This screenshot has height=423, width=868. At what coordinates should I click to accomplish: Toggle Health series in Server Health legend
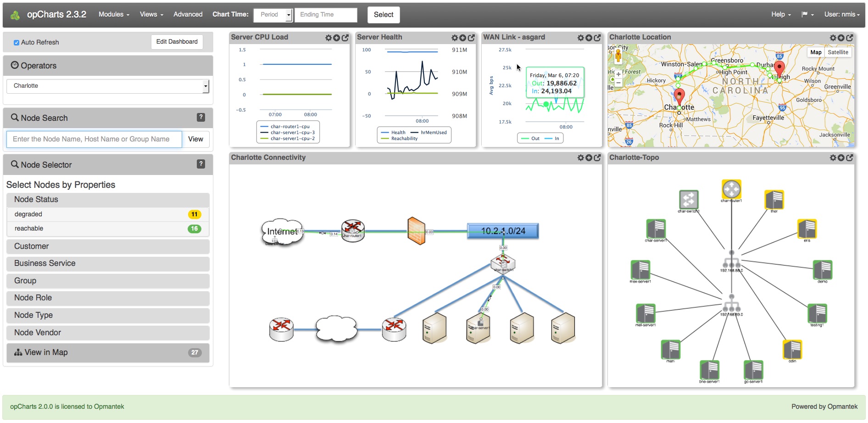point(394,132)
